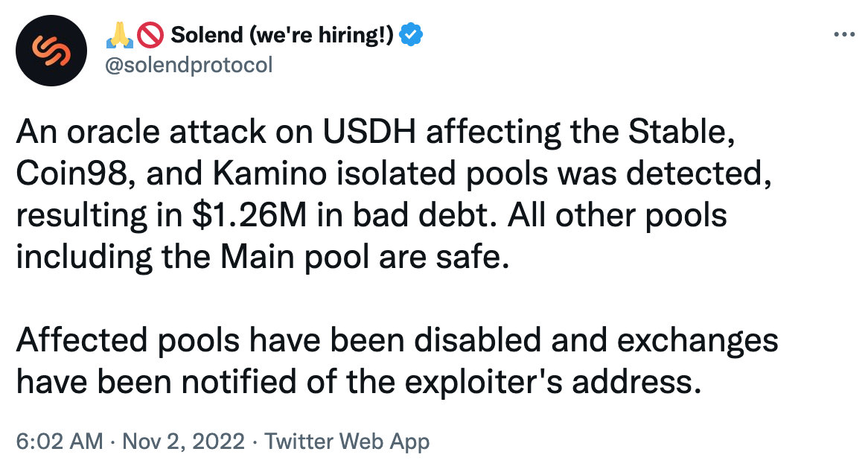
Task: Click the word Coin98 in the tweet
Action: [77, 173]
